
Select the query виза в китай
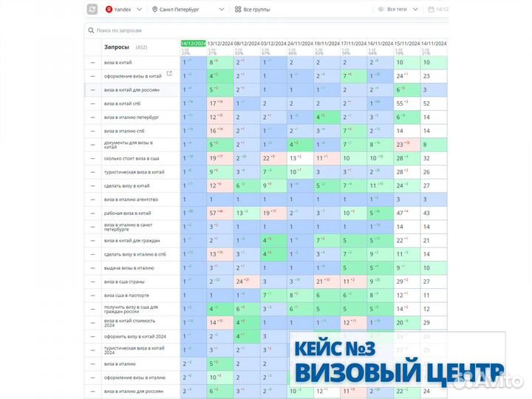coord(117,63)
